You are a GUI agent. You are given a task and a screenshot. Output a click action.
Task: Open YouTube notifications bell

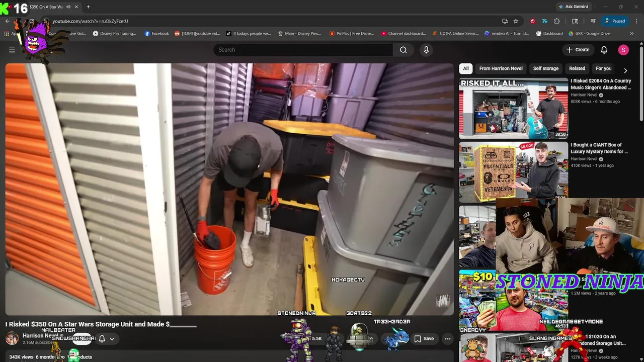click(604, 50)
